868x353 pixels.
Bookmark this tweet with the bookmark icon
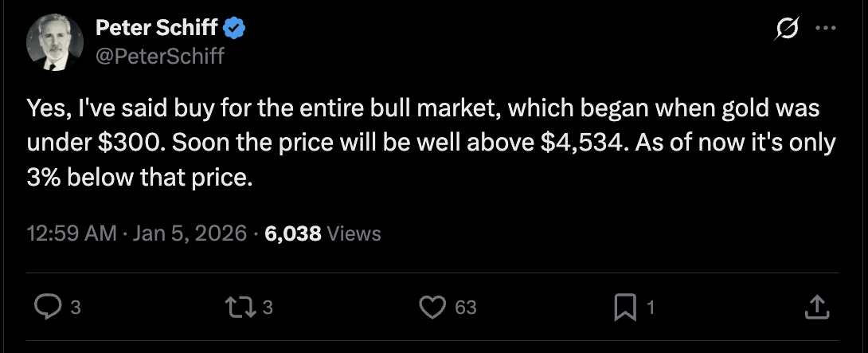tap(625, 306)
